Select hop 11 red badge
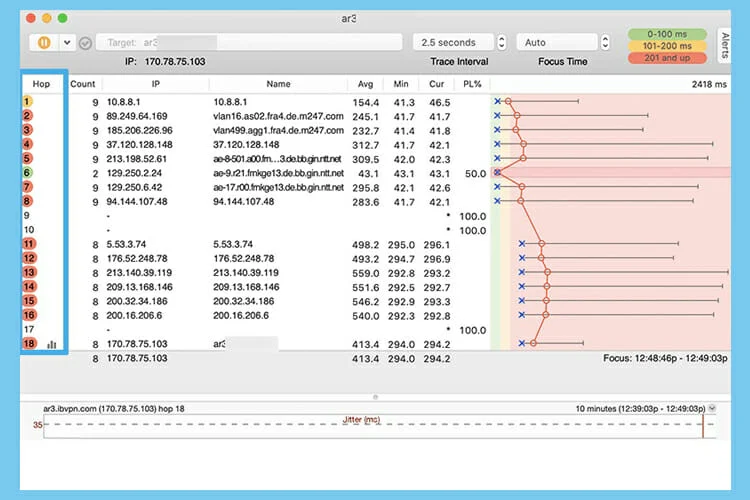Screen dimensions: 750x500 click(29, 244)
